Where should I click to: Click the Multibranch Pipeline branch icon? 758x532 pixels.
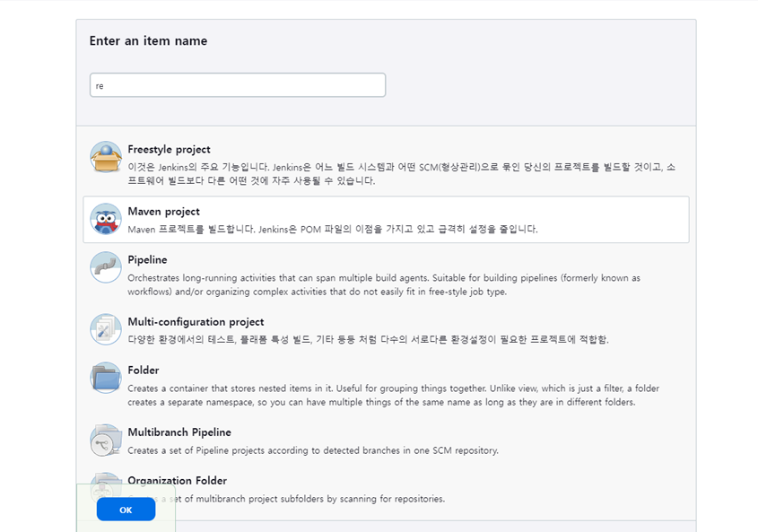(105, 440)
